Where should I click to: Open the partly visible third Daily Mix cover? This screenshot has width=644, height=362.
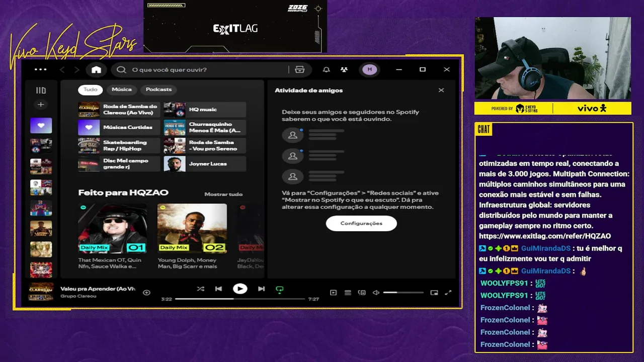[x=251, y=228]
